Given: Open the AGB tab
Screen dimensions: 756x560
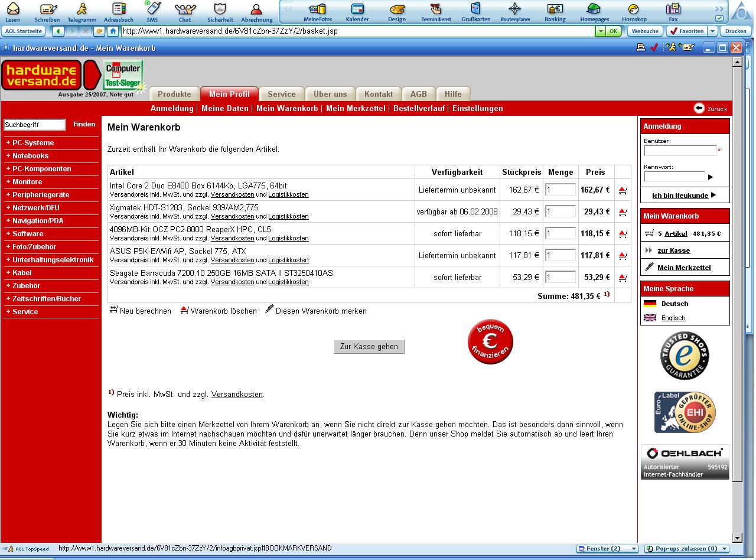Looking at the screenshot, I should click(x=419, y=94).
